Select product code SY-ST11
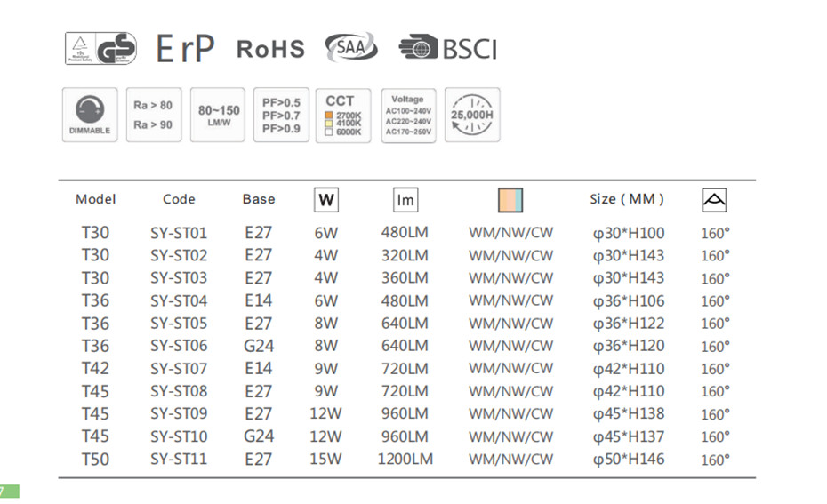827x504 pixels. [x=179, y=460]
